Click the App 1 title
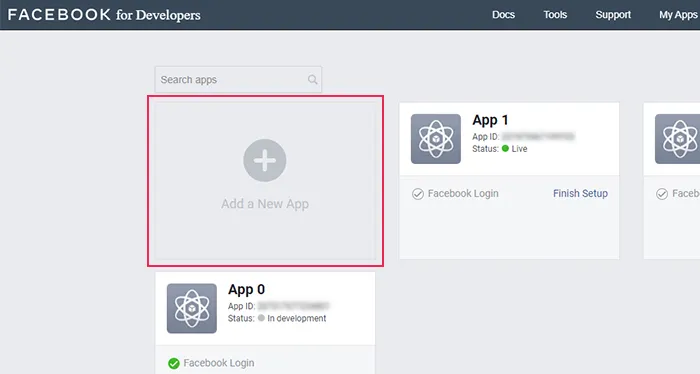 (490, 120)
